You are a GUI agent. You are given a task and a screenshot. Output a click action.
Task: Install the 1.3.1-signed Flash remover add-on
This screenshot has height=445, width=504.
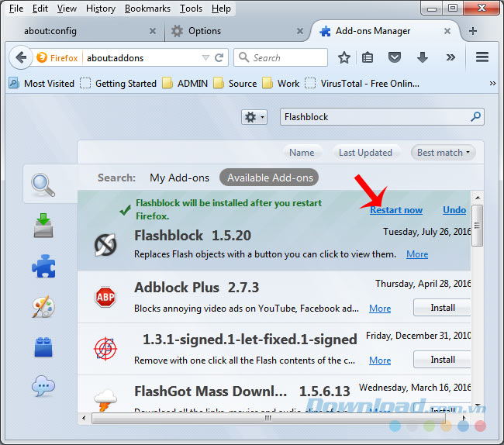(x=442, y=359)
